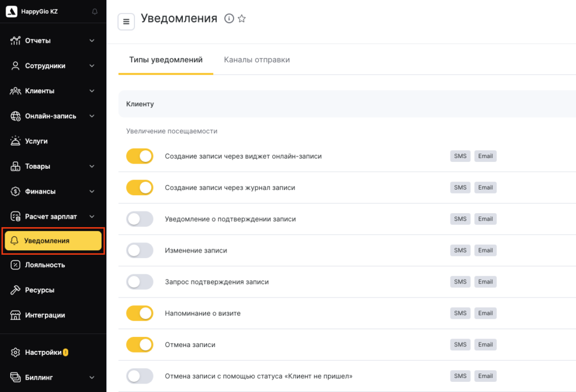The width and height of the screenshot is (576, 392).
Task: Click the Лояльность percent icon
Action: (15, 265)
